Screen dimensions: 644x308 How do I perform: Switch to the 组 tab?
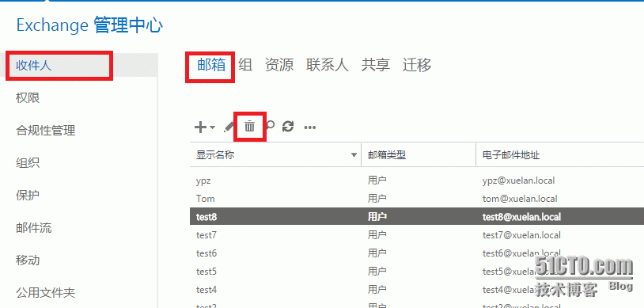pos(245,65)
